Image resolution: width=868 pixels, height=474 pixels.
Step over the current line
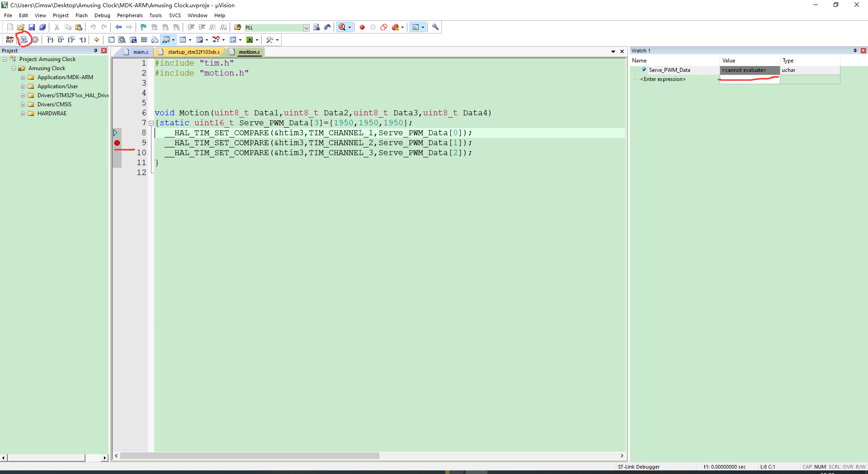(x=61, y=40)
